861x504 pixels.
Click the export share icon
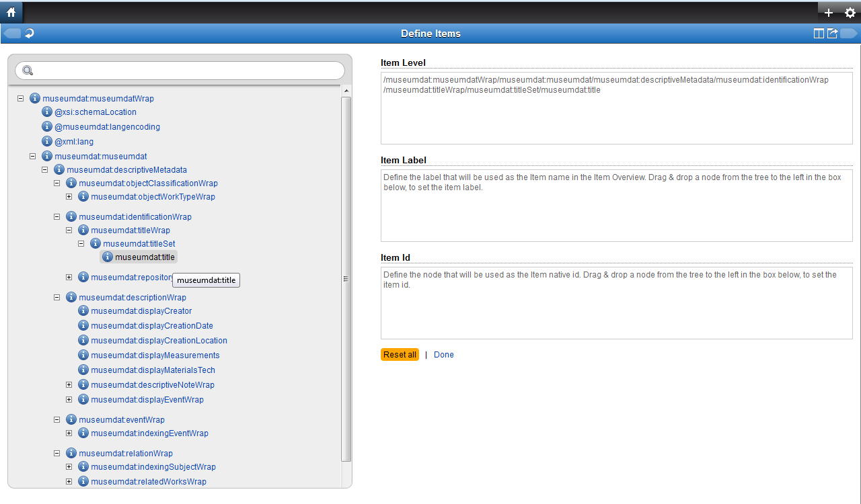[x=832, y=34]
